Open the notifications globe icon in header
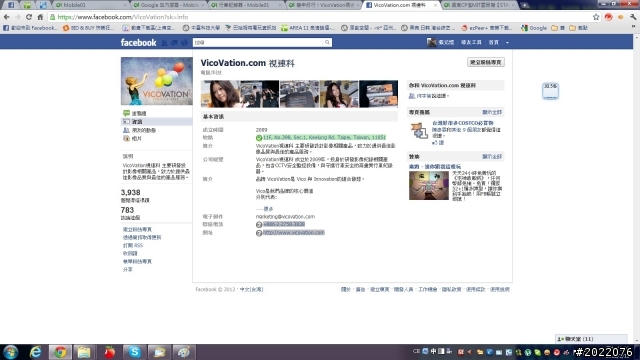The image size is (640, 360). click(x=184, y=42)
